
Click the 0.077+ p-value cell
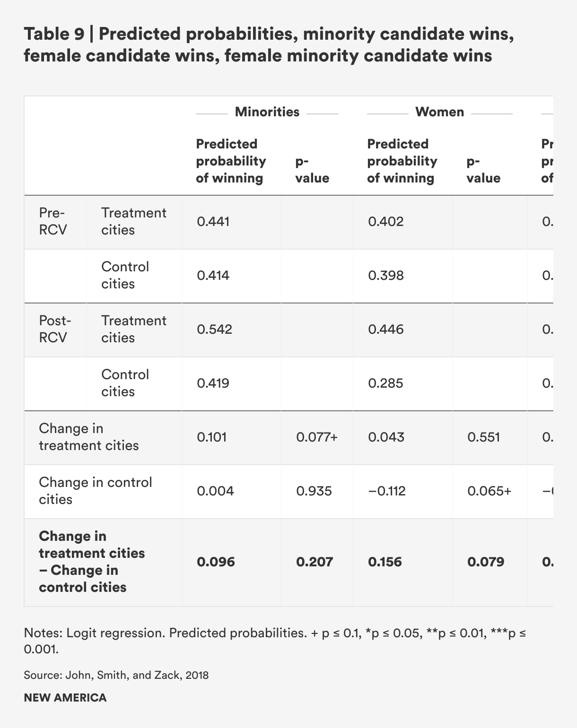tap(317, 437)
